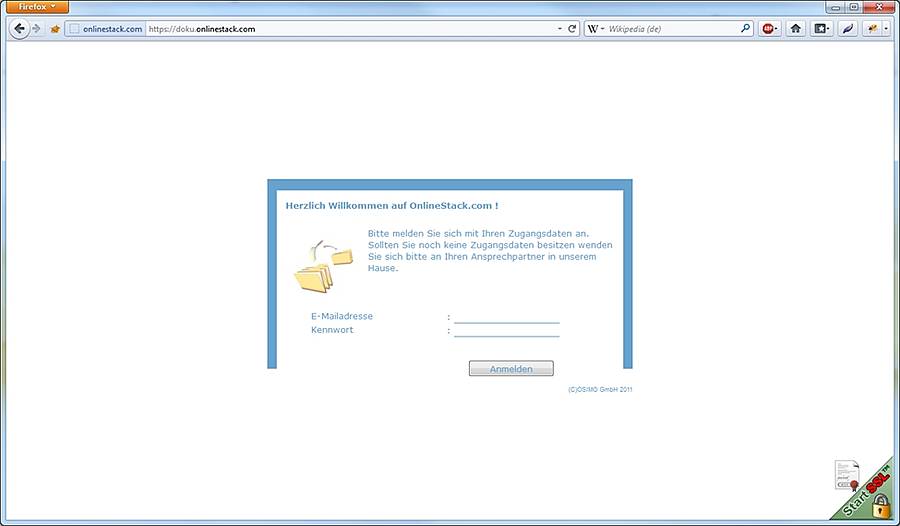Open the URL history dropdown arrow
Screen dimensions: 900x526
(x=560, y=28)
